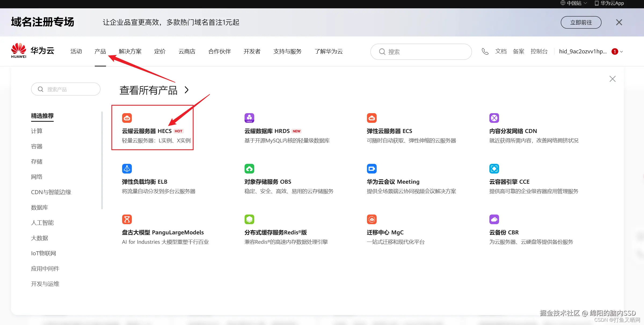Click the HECS cloud server icon

tap(127, 118)
